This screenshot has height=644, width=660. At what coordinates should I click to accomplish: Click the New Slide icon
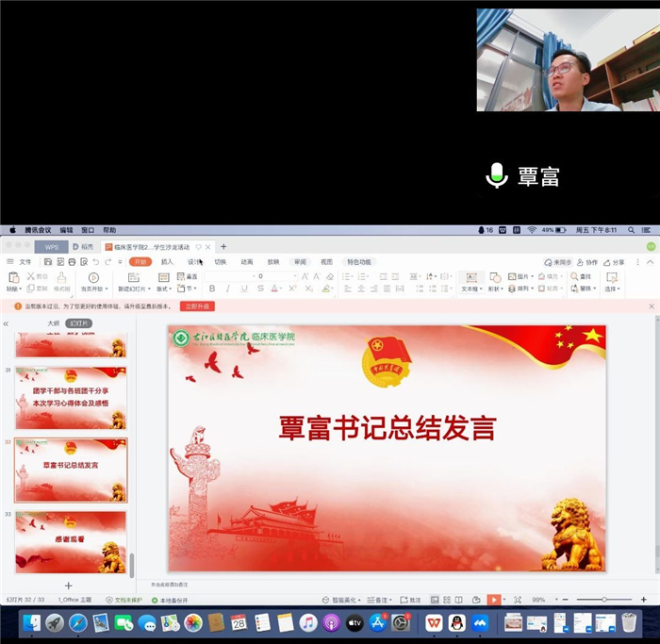pyautogui.click(x=134, y=277)
